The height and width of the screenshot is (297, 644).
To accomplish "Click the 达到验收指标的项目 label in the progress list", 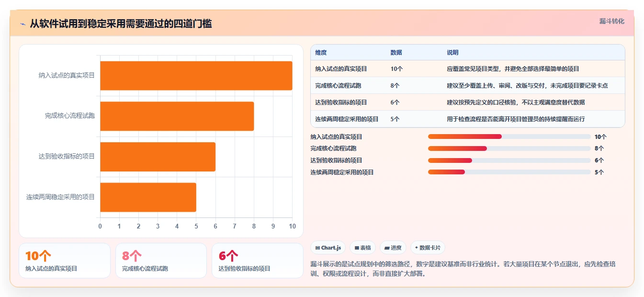I will 336,160.
